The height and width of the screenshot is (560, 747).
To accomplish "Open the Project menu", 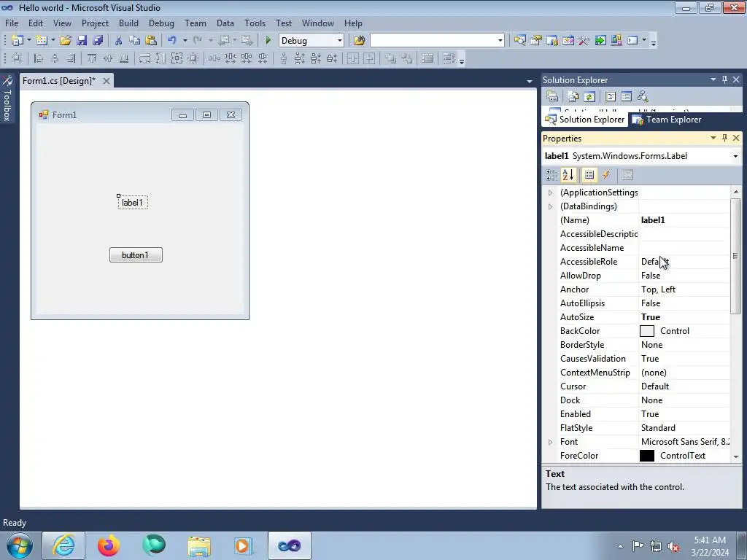I will coord(95,23).
